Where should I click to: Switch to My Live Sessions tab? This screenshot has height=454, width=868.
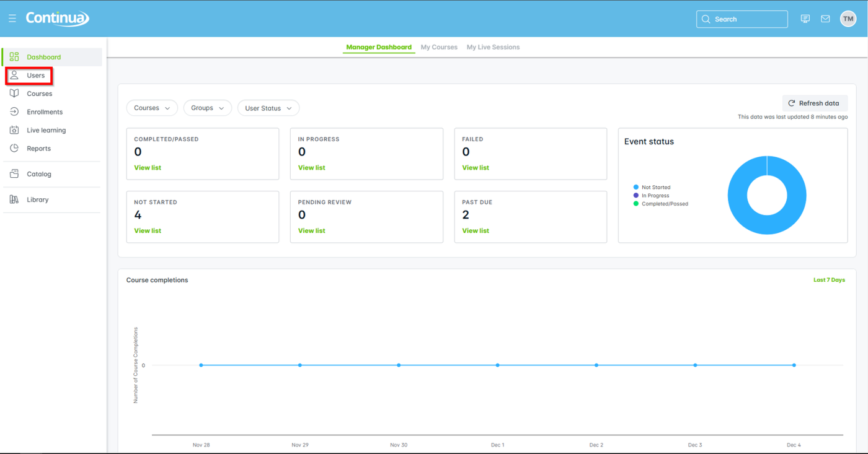point(493,47)
